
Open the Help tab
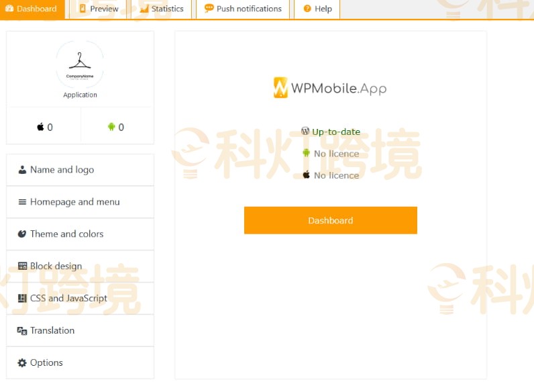317,9
